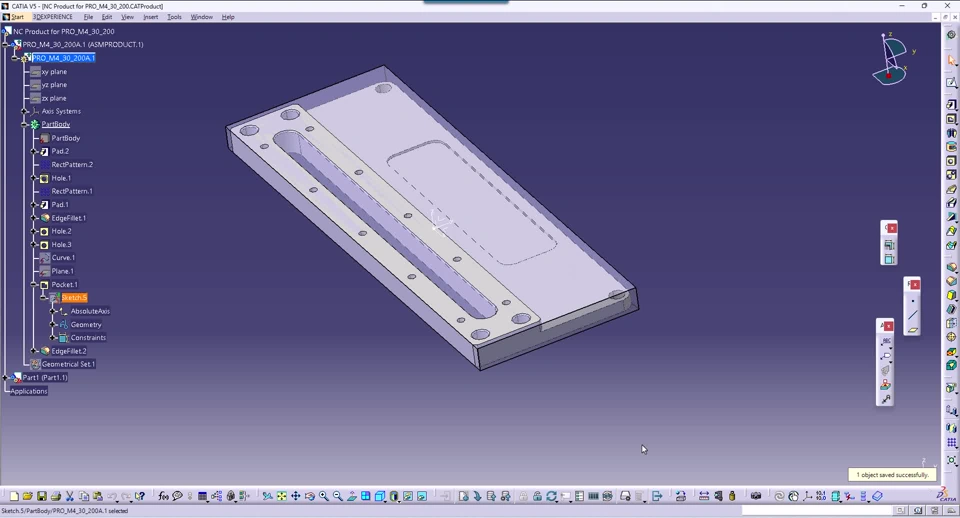Click the Point tool in floating toolbar

coord(913,301)
